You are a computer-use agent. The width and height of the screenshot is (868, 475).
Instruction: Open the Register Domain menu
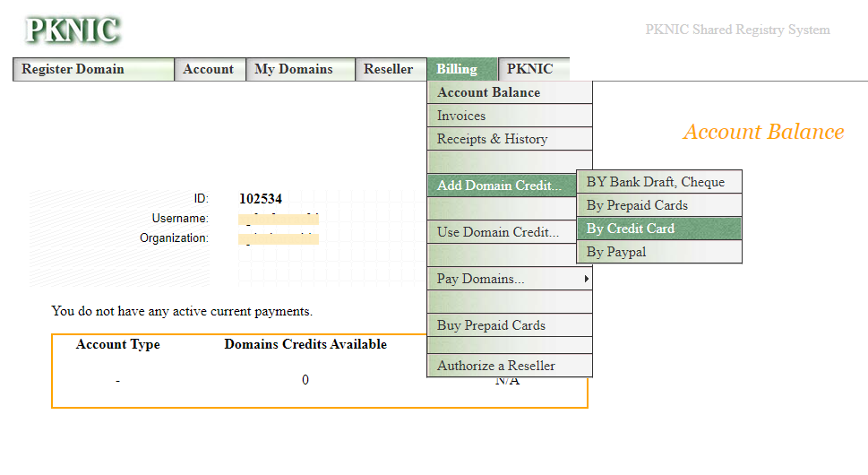click(x=93, y=69)
